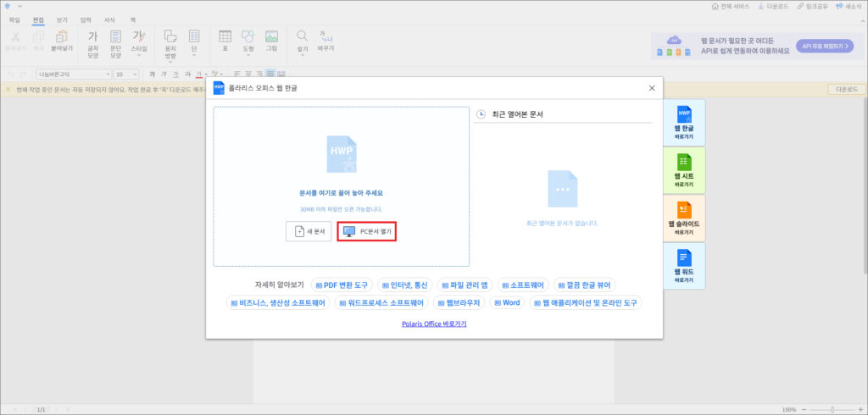Follow the Polaris Office 바로가기 link
Viewport: 868px width, 415px height.
[x=434, y=324]
